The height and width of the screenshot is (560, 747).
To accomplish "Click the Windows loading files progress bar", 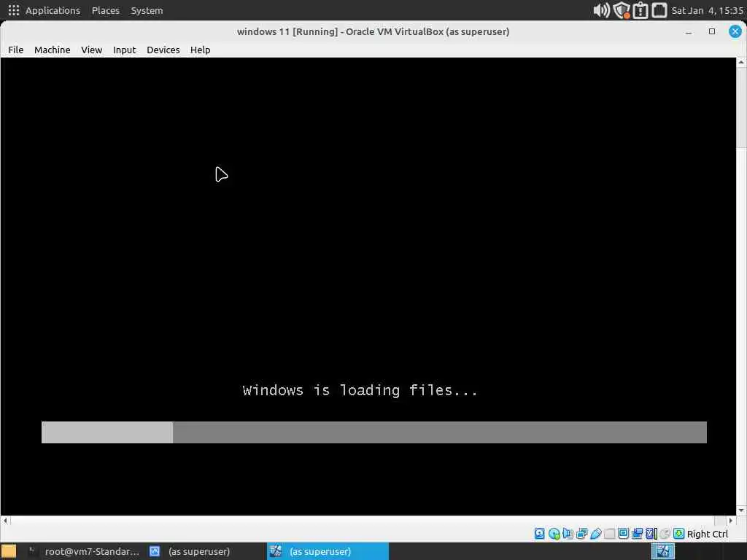I will tap(374, 432).
